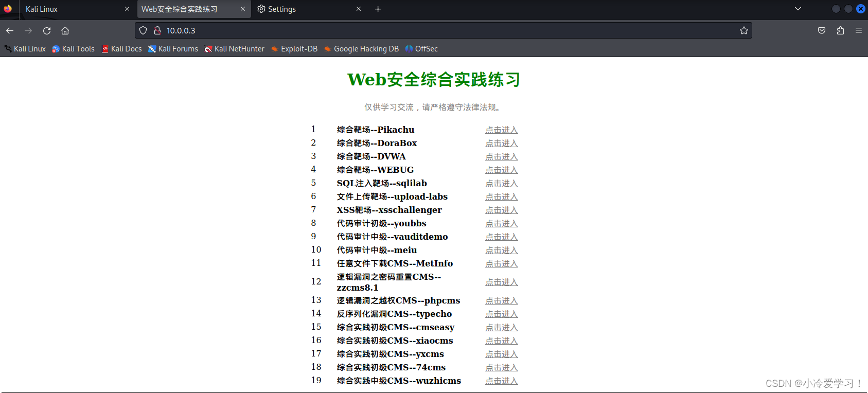
Task: Click the page heading Web安全综合实践练习
Action: tap(434, 80)
